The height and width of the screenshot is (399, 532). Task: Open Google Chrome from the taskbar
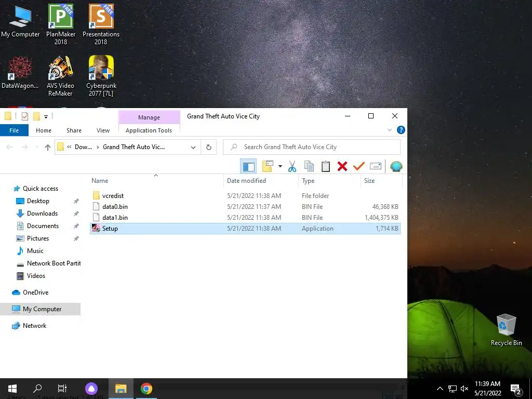click(x=146, y=389)
